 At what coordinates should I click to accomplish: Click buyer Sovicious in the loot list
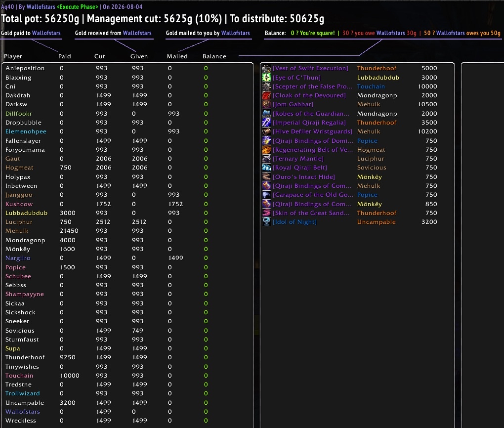coord(372,168)
